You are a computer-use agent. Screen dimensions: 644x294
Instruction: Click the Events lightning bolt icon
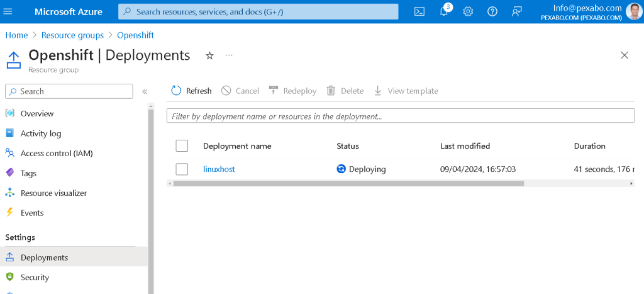point(10,213)
